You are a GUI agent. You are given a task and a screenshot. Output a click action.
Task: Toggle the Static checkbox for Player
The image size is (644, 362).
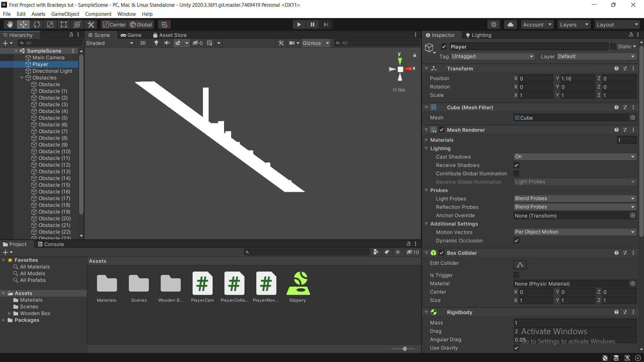pos(613,47)
